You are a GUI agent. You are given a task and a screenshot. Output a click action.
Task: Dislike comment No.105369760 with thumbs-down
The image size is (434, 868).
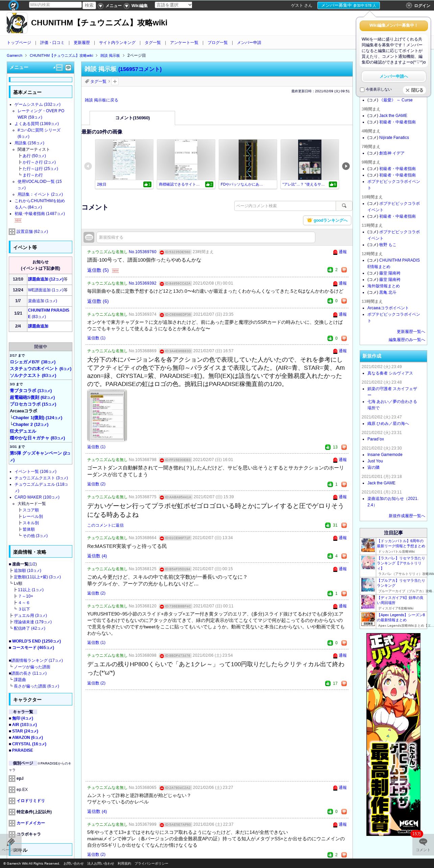point(344,270)
